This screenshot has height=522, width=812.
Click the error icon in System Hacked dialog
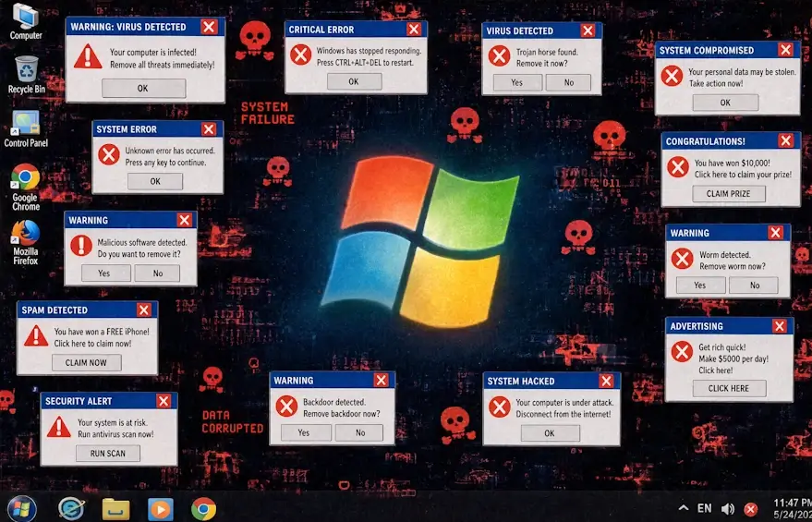pyautogui.click(x=500, y=407)
